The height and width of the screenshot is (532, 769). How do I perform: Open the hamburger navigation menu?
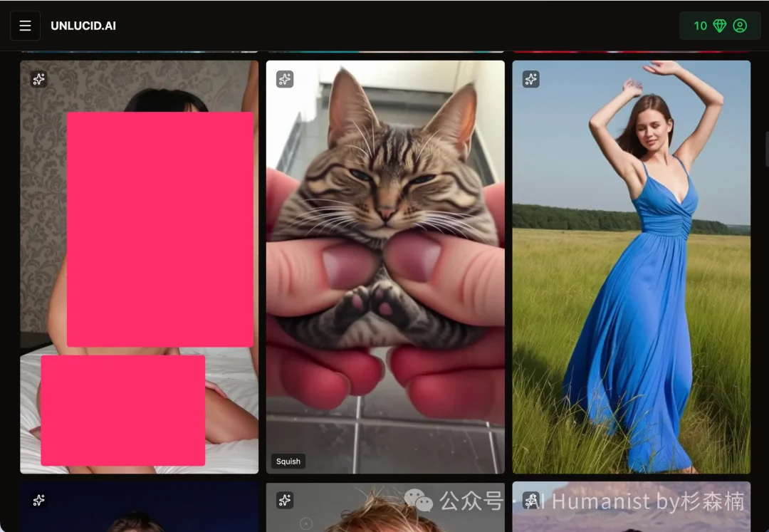click(25, 26)
